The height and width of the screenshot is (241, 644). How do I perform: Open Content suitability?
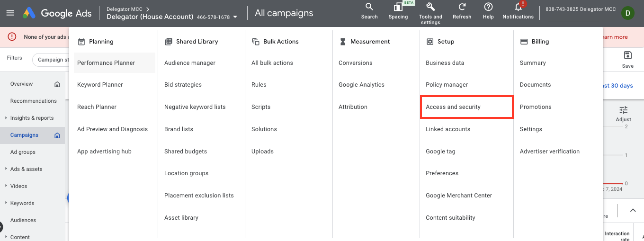pyautogui.click(x=450, y=218)
